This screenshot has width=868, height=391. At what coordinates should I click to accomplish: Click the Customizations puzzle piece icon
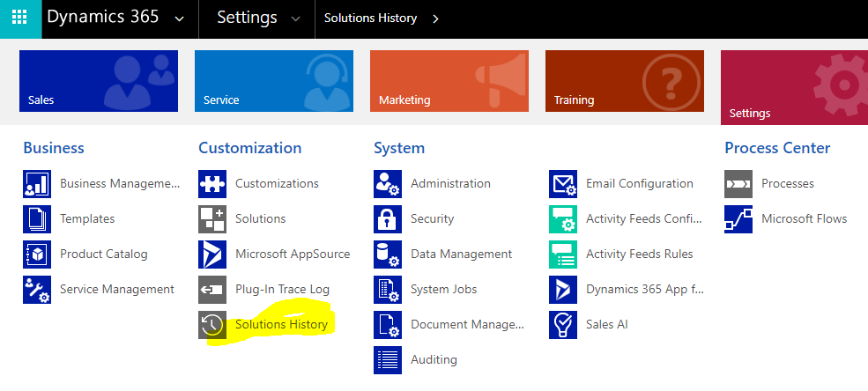tap(212, 184)
